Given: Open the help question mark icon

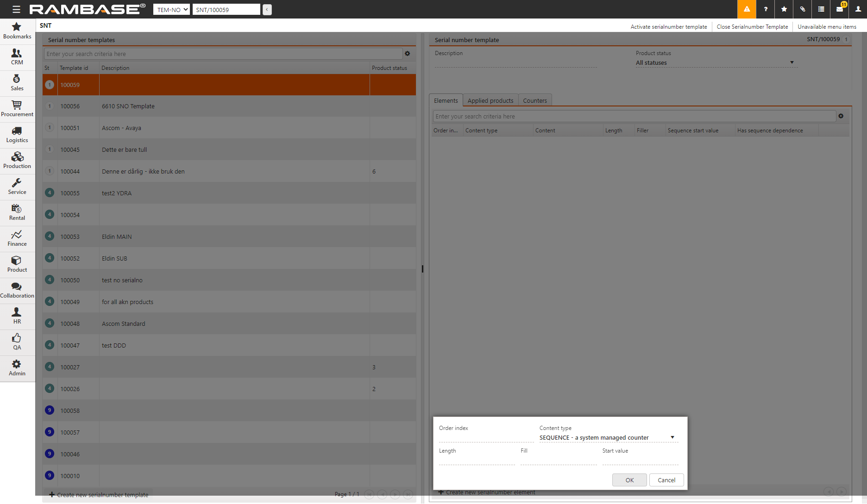Looking at the screenshot, I should (x=766, y=9).
